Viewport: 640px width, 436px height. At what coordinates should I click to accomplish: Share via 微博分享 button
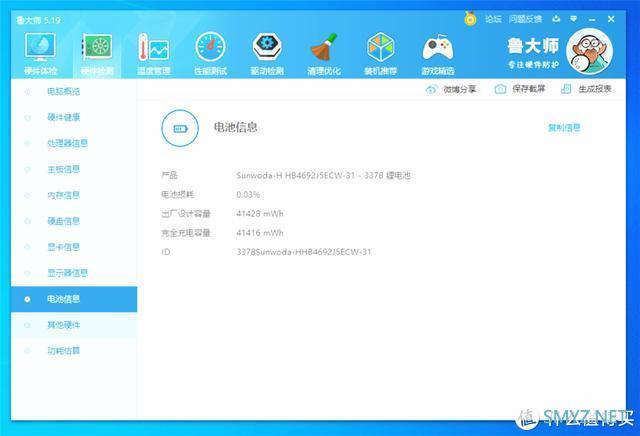[x=451, y=89]
